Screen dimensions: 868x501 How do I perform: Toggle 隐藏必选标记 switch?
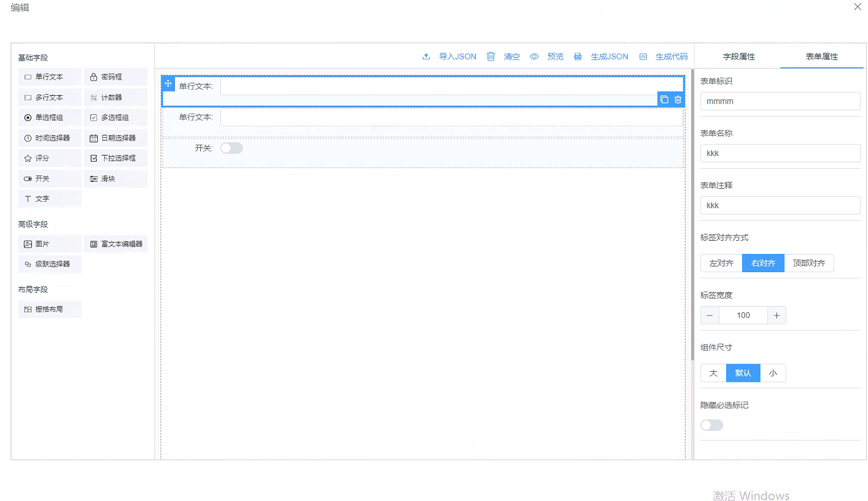(712, 425)
